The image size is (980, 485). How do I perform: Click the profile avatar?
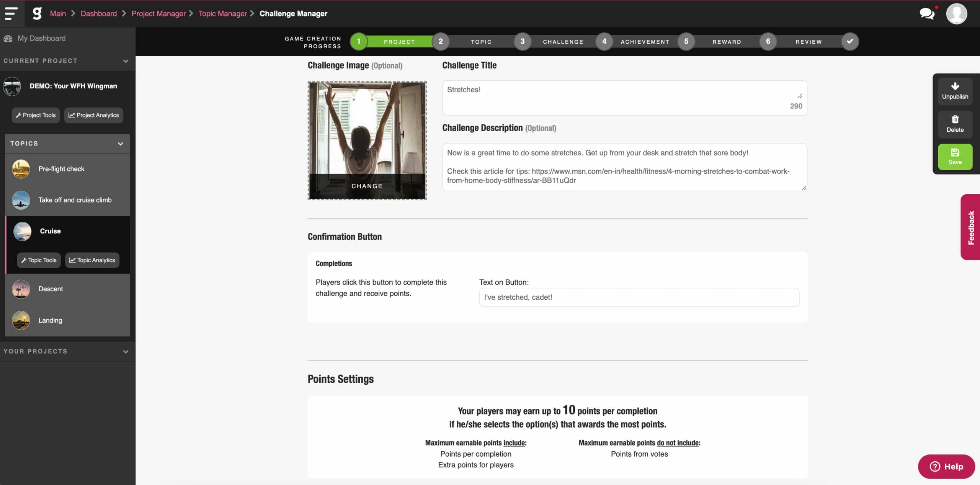(956, 13)
